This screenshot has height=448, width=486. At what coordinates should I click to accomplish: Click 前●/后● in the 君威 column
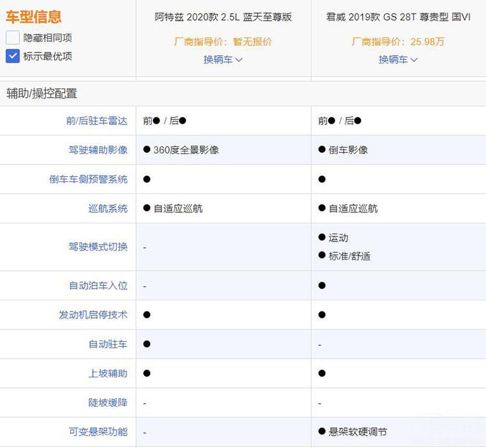point(340,121)
